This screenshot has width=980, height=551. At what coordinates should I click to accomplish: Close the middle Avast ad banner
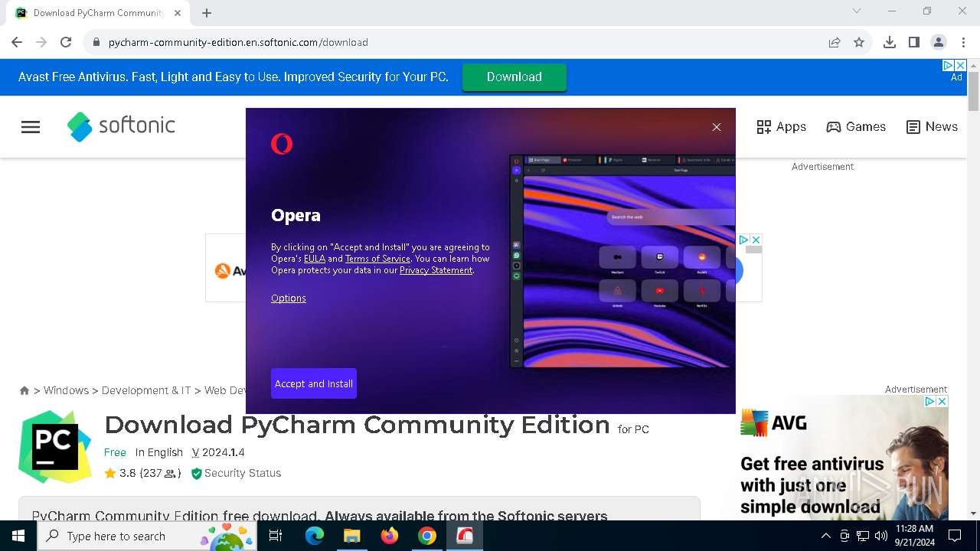[756, 240]
